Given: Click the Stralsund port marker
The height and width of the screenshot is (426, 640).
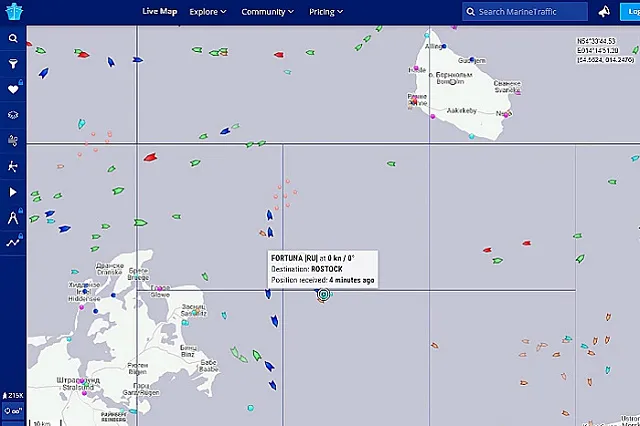Looking at the screenshot, I should (86, 394).
